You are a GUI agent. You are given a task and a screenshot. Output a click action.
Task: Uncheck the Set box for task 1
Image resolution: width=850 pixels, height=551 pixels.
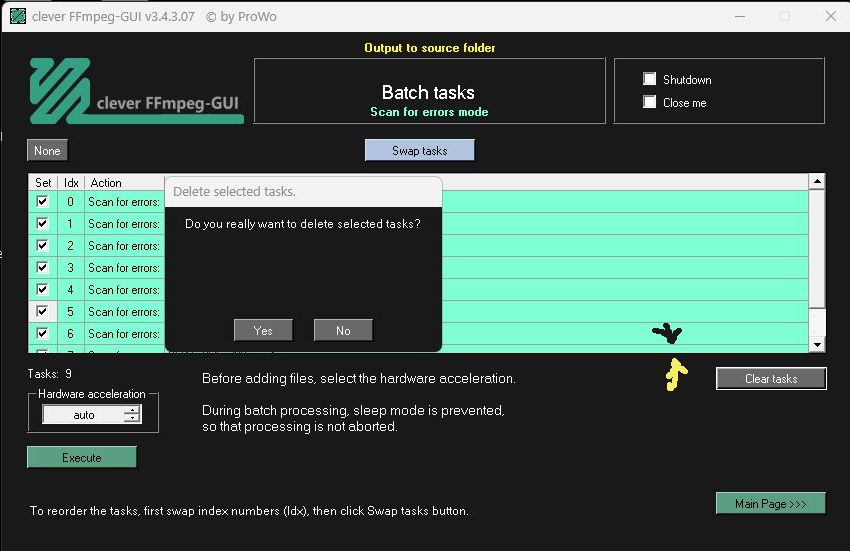[x=42, y=223]
